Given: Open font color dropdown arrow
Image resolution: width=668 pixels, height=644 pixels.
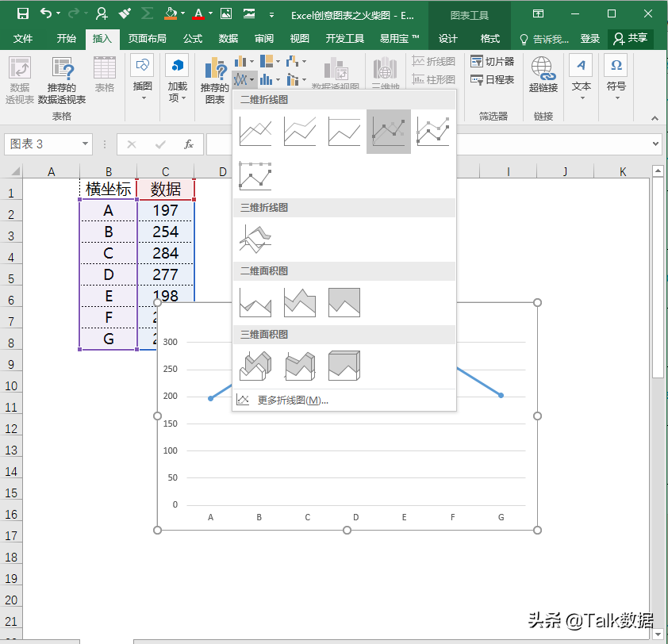Looking at the screenshot, I should [210, 13].
